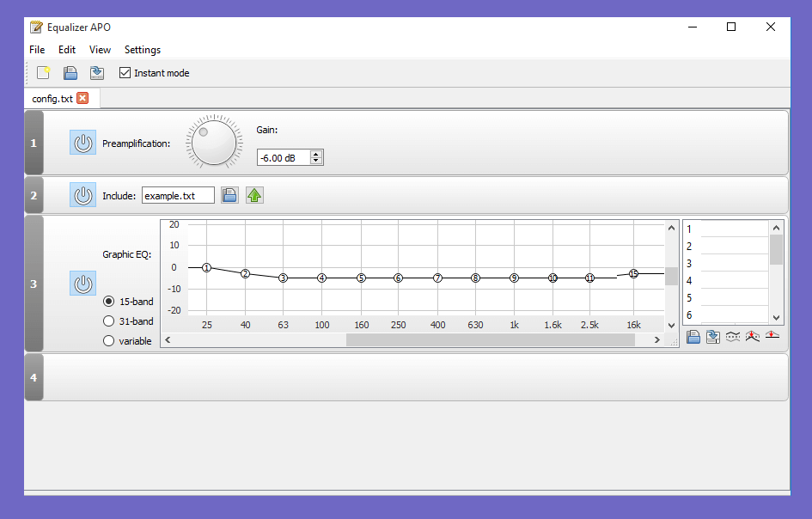Click the green up-arrow beside Include

[254, 195]
